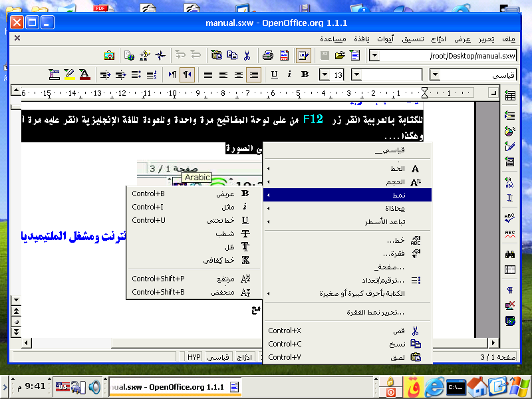
Task: Click the New document icon
Action: click(x=355, y=55)
